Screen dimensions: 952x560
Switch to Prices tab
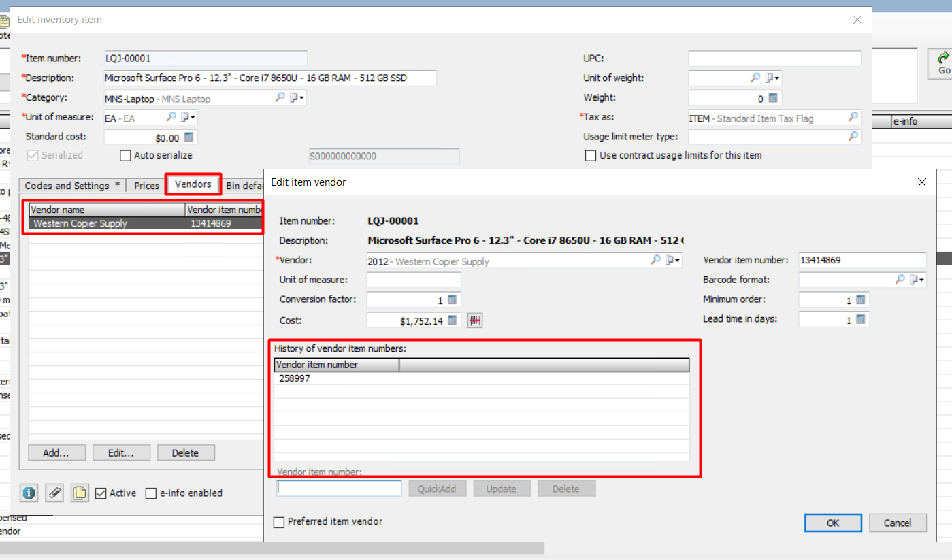pyautogui.click(x=146, y=186)
